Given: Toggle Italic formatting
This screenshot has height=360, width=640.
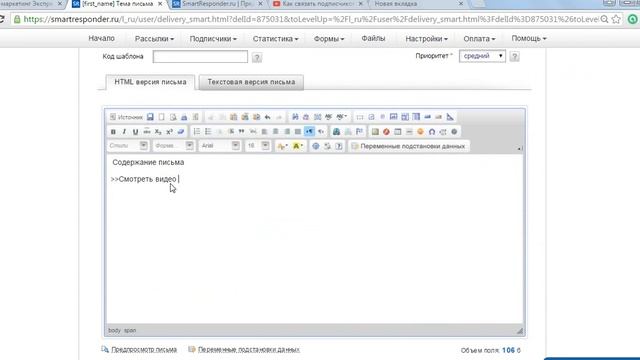Looking at the screenshot, I should point(124,132).
